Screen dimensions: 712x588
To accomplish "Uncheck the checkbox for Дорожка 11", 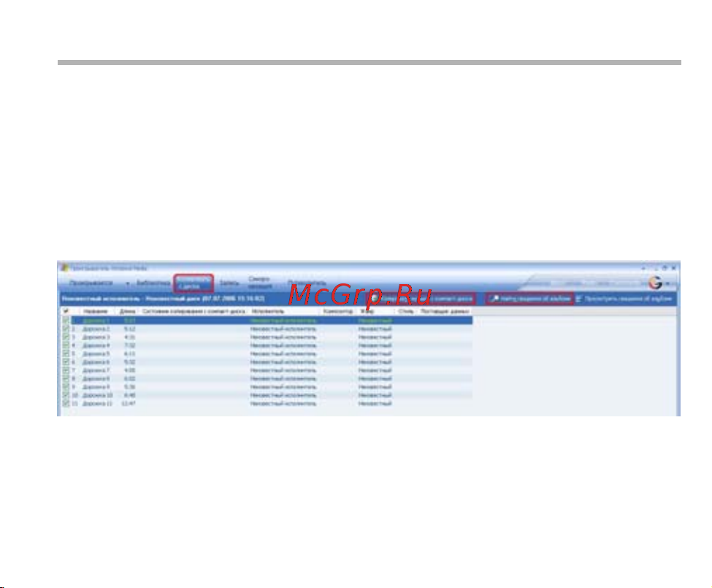I will click(66, 403).
